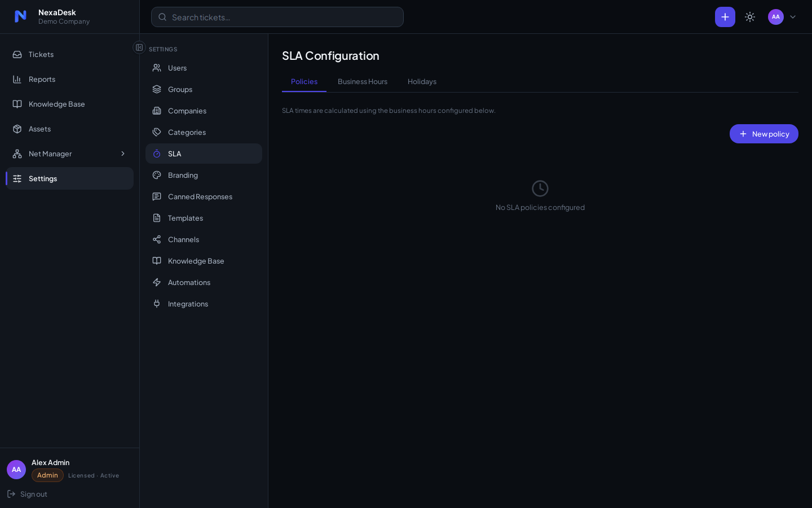Expand the Net Manager submenu chevron

(123, 154)
